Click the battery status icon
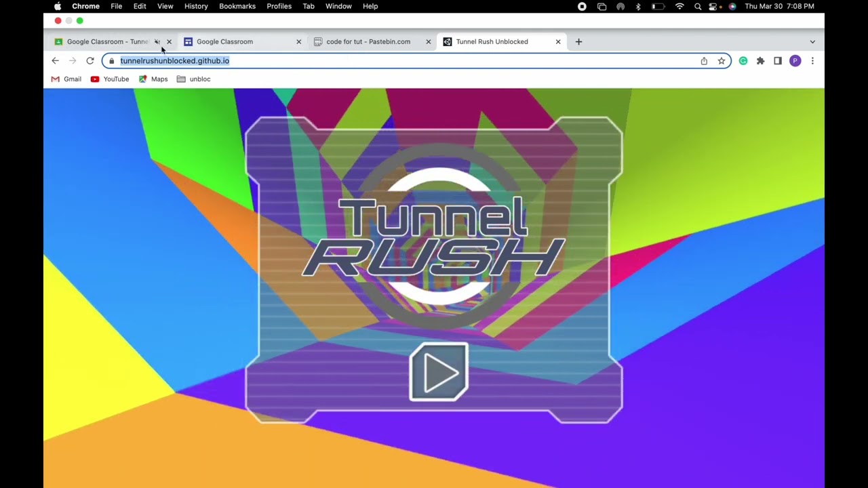The image size is (868, 488). point(658,6)
